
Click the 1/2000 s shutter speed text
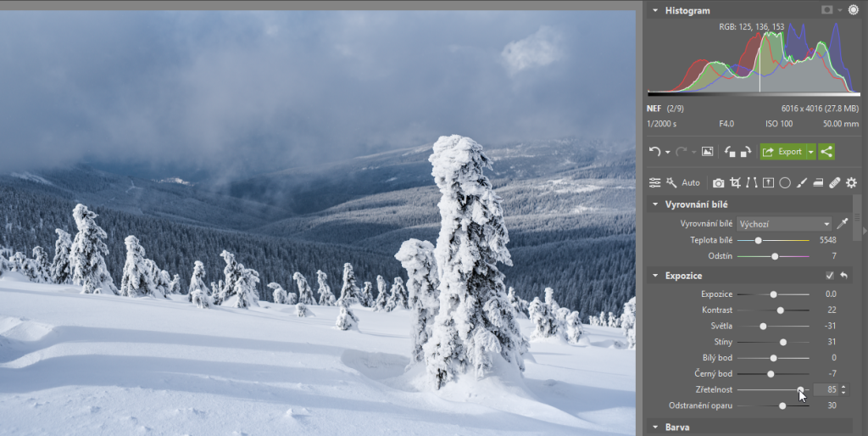pos(661,124)
